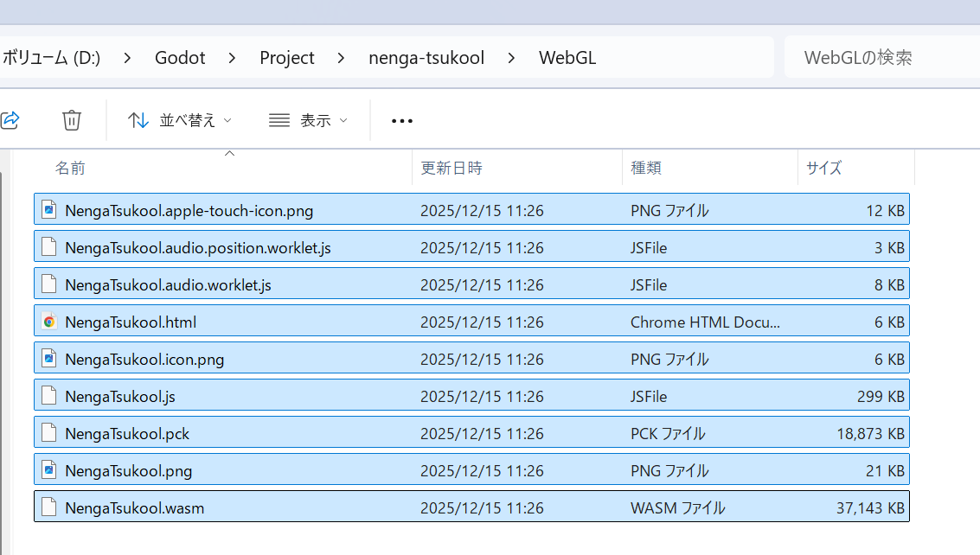Sort by the 更新日時 column header
The width and height of the screenshot is (980, 555).
point(451,169)
